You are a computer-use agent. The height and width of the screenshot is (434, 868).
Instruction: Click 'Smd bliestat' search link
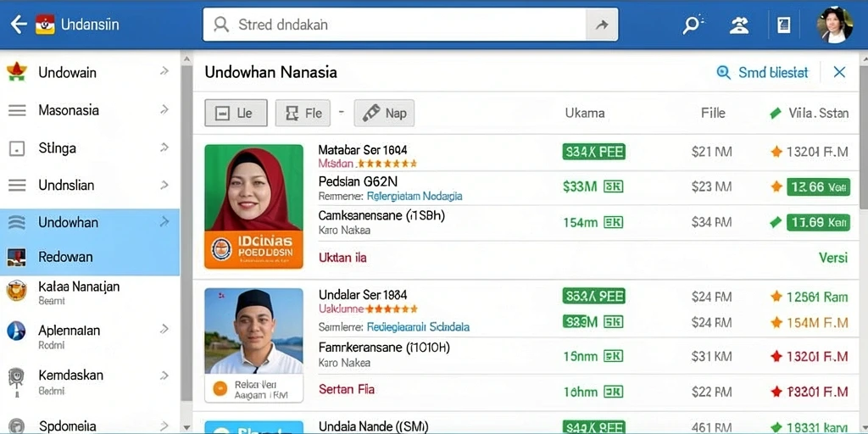pyautogui.click(x=762, y=73)
